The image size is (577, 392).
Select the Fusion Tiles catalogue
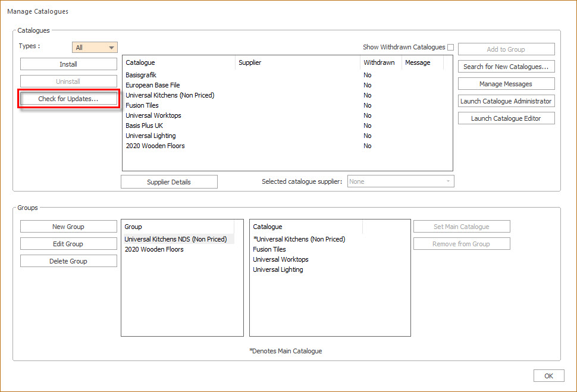pos(142,105)
